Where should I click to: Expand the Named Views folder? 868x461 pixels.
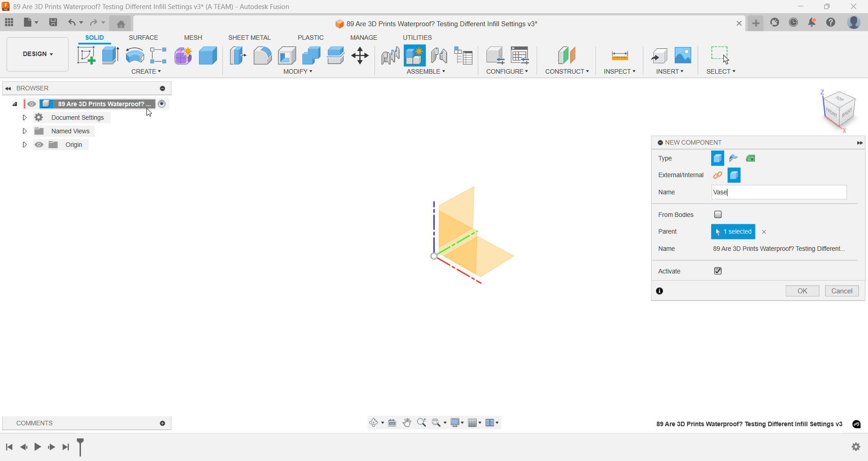coord(25,131)
